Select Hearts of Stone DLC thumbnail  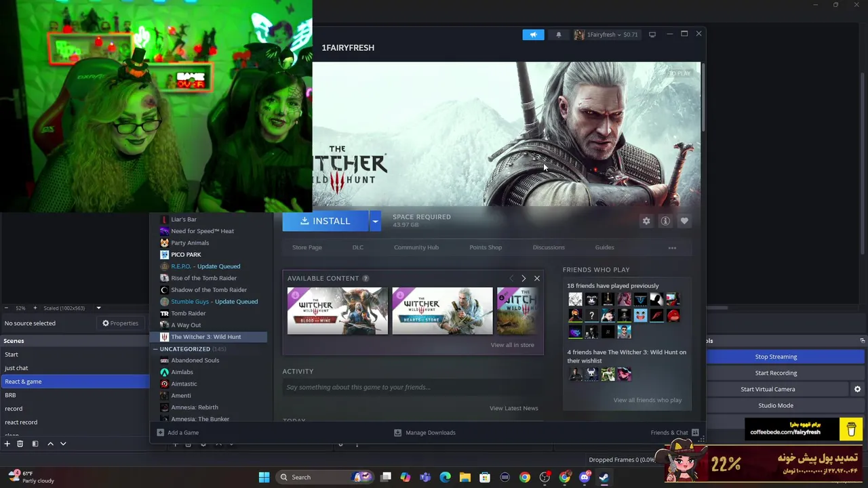tap(442, 311)
